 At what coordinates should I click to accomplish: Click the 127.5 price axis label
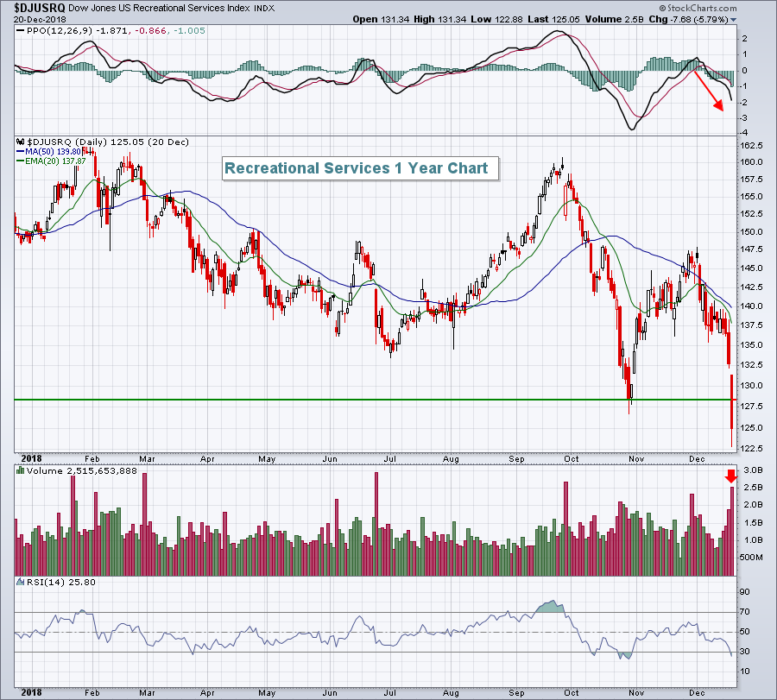pyautogui.click(x=752, y=407)
